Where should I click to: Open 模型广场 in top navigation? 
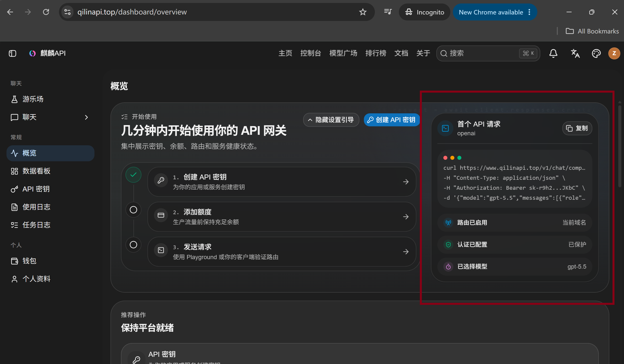pos(343,53)
